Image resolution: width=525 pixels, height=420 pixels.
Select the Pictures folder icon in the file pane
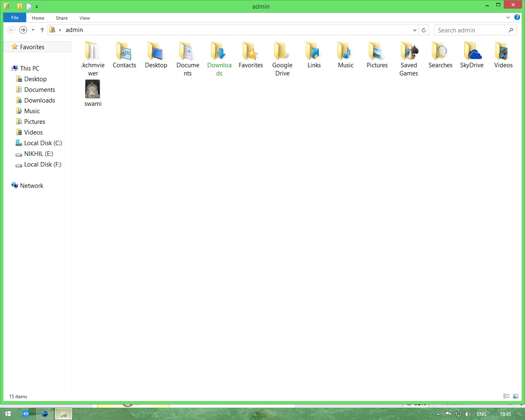point(377,55)
